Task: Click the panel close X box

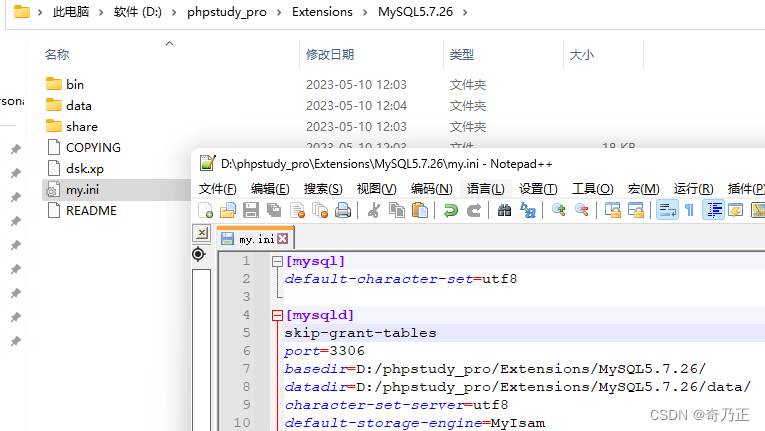Action: (202, 233)
